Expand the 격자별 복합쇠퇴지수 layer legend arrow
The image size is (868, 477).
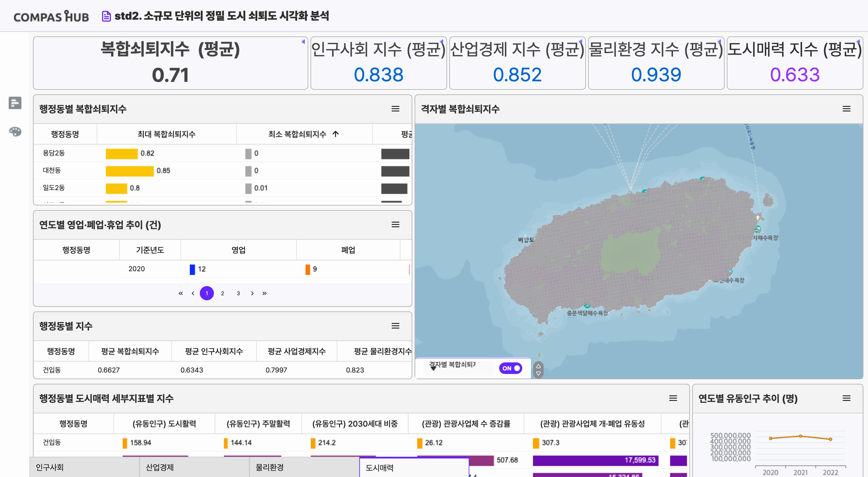[433, 368]
